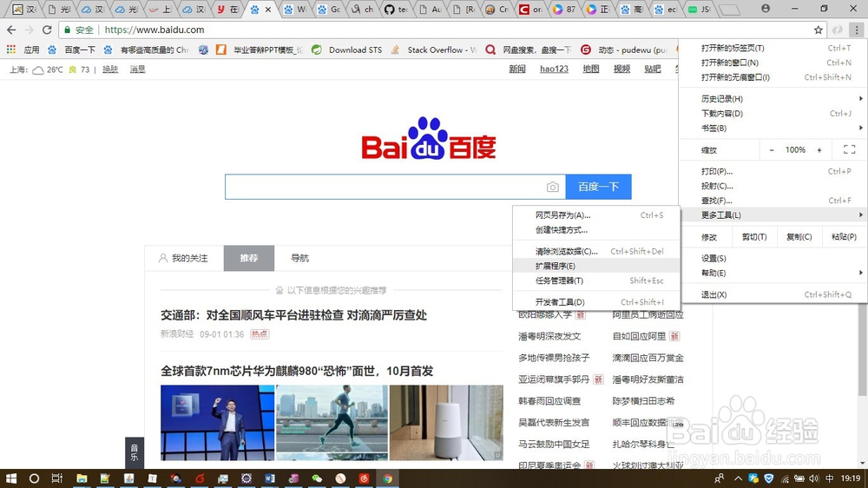868x488 pixels.
Task: Click the secure lock icon in address bar
Action: (68, 30)
